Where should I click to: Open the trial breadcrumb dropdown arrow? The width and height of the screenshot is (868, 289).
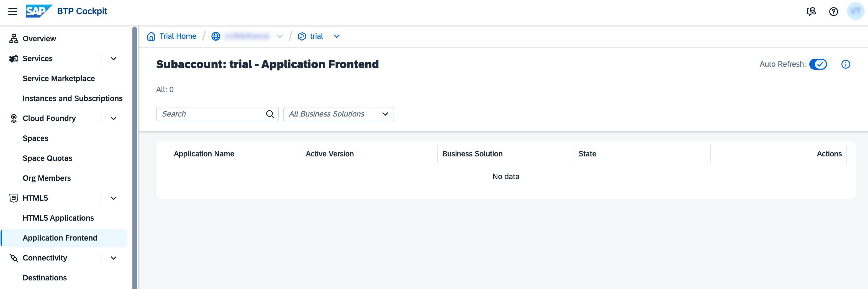(x=337, y=36)
